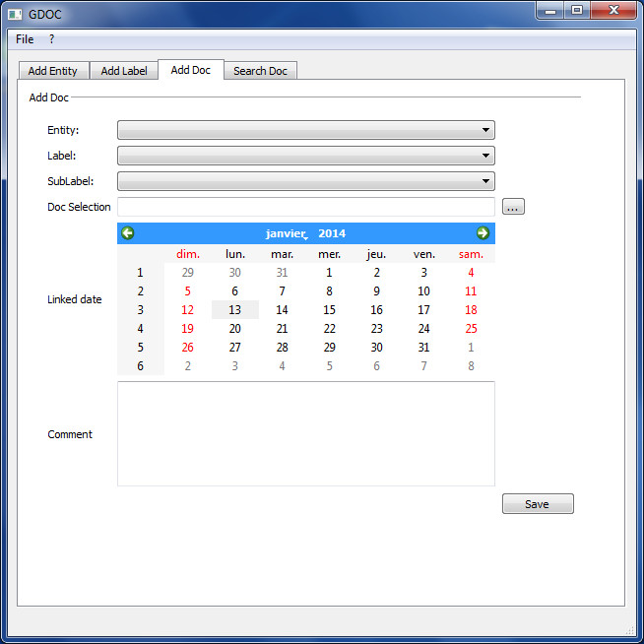Select Saturday January 18

[x=471, y=309]
